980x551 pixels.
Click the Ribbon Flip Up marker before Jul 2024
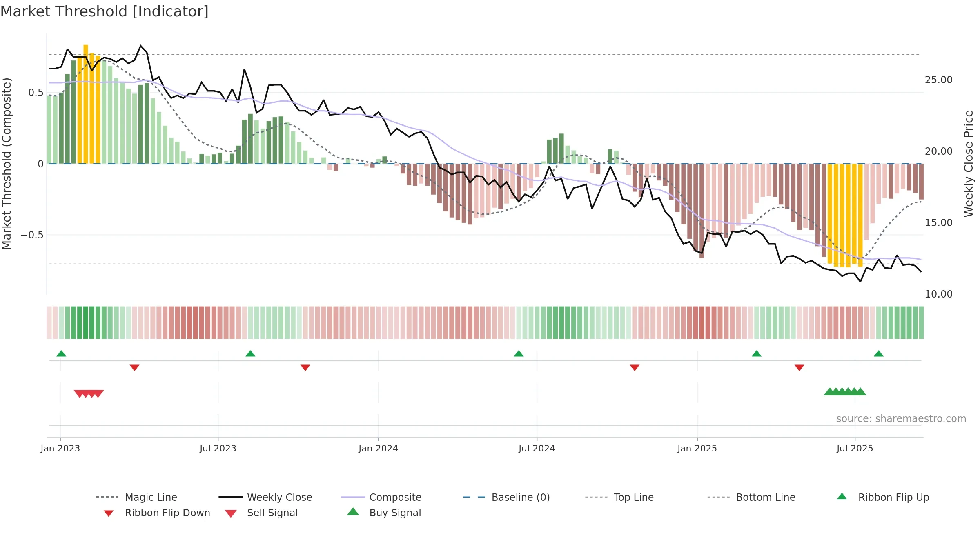(519, 353)
